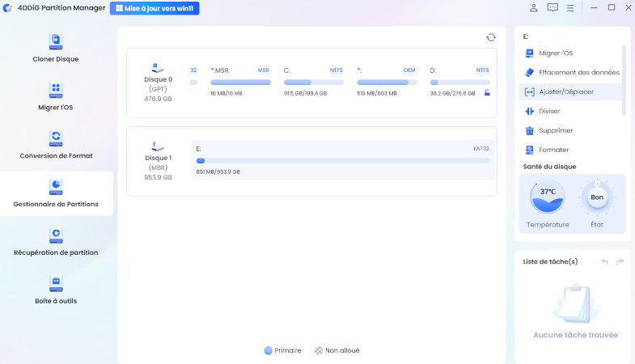Click the operations list scrollbar
Viewport: 635px width, 364px height.
pos(624,81)
